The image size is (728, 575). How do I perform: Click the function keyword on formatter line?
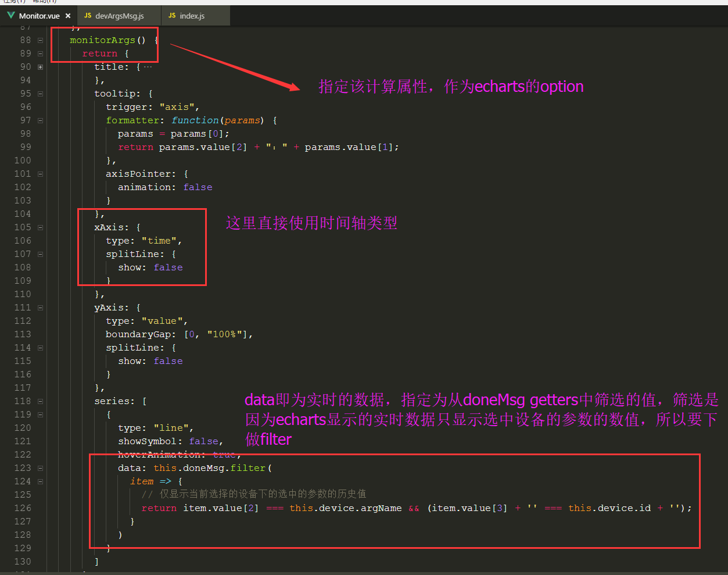[x=195, y=120]
